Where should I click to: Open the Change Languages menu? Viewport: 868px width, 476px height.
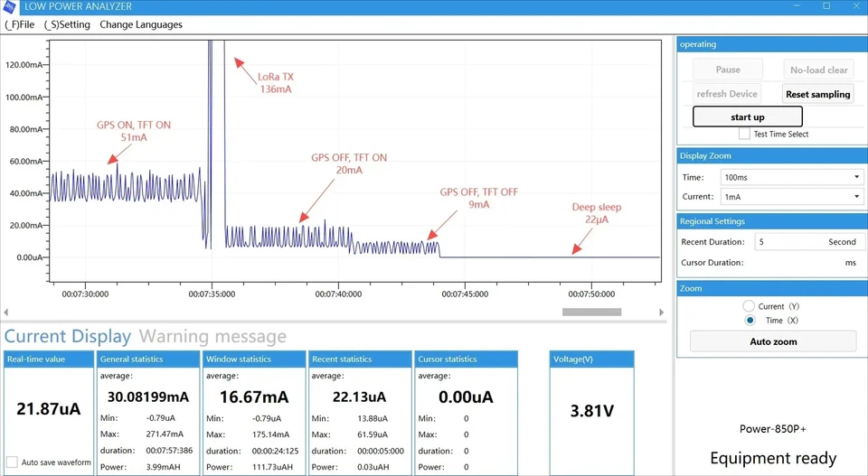(x=141, y=24)
